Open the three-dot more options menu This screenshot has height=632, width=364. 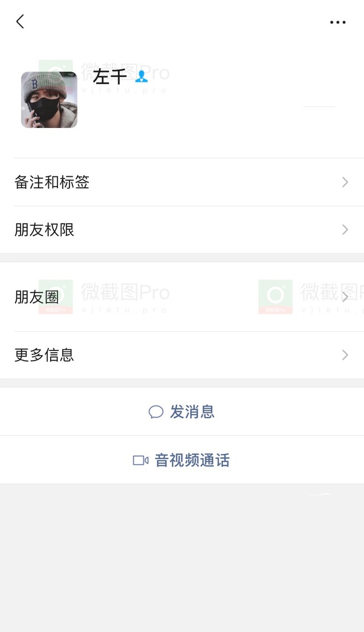click(338, 22)
